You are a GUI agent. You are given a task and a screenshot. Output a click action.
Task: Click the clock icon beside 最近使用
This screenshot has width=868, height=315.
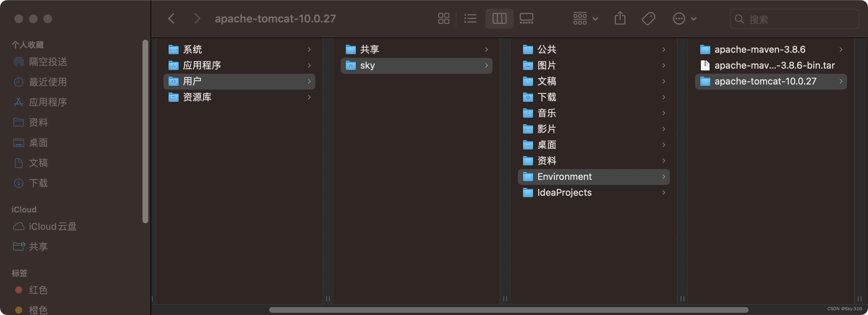tap(18, 82)
